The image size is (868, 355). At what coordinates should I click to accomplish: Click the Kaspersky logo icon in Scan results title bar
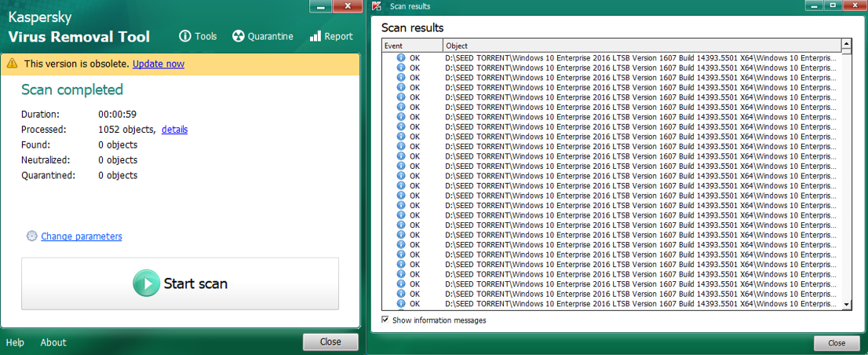(x=377, y=6)
